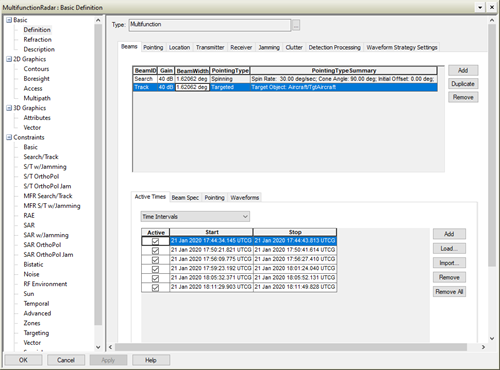Click Stop time 21 Jan 2020 18:01:24.040
500x370 pixels.
coord(295,269)
